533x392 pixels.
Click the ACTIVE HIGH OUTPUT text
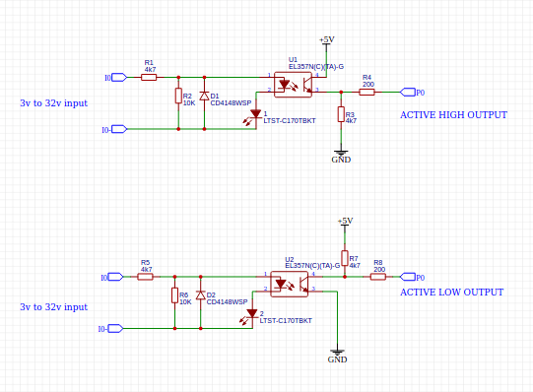pyautogui.click(x=453, y=115)
